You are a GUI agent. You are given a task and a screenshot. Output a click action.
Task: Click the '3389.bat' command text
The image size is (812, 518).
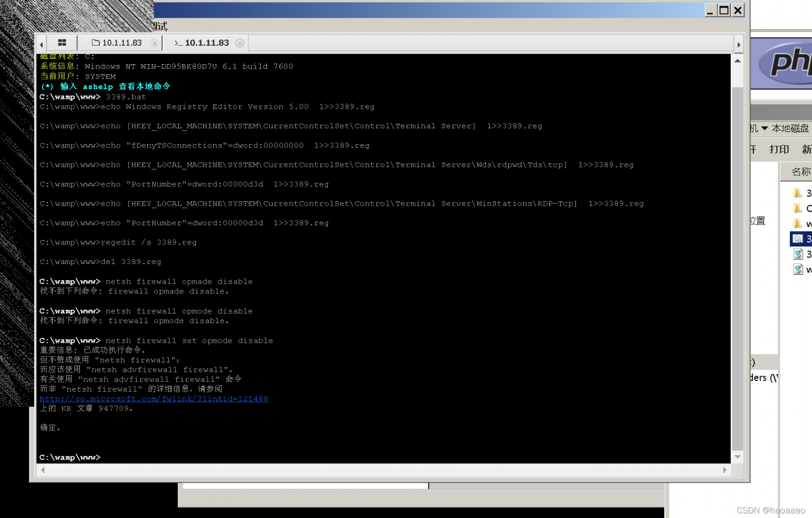(126, 97)
